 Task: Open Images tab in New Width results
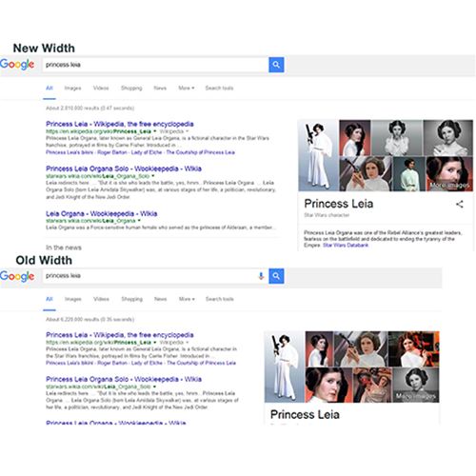click(72, 88)
